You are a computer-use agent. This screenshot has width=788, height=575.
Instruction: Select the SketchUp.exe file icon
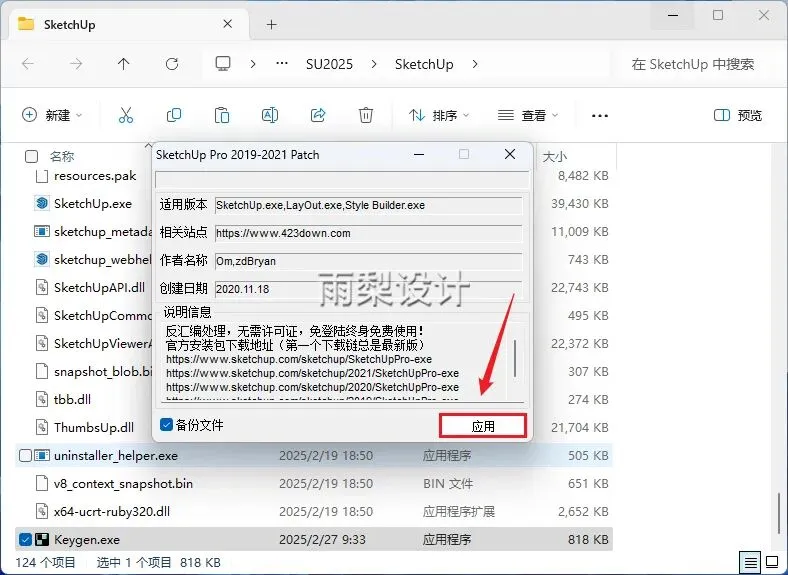point(42,203)
